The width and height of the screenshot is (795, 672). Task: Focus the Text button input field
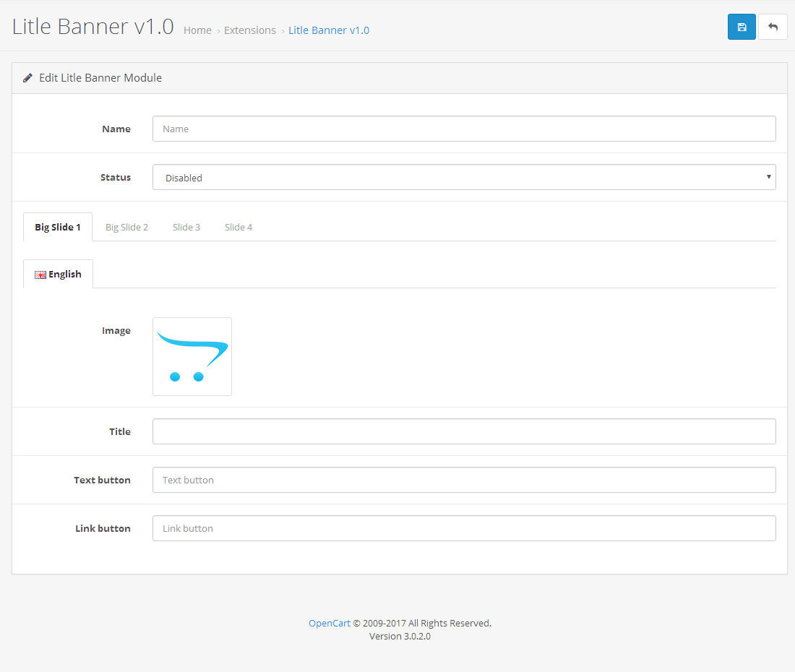click(464, 480)
